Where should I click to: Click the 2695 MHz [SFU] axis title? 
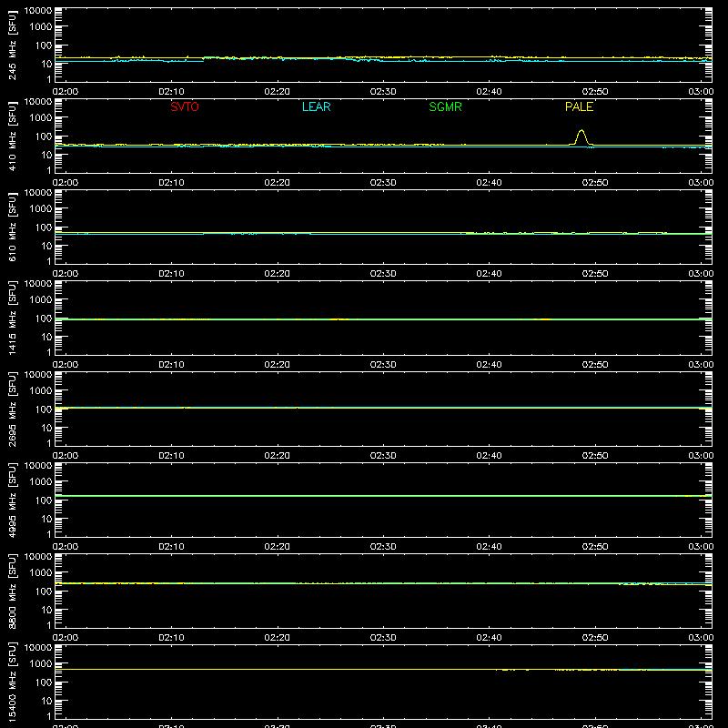pyautogui.click(x=12, y=409)
